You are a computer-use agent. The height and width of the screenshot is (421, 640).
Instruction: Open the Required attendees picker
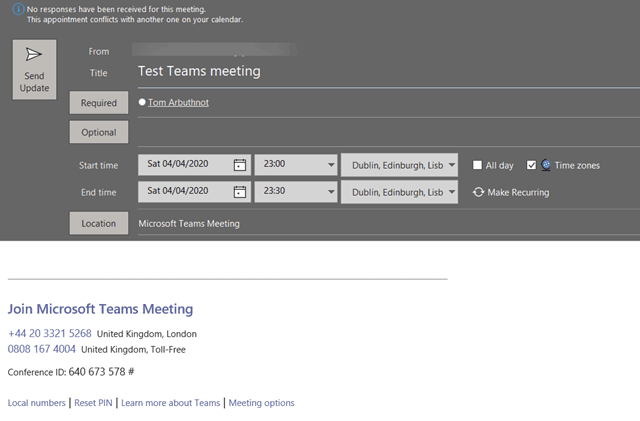pos(99,103)
